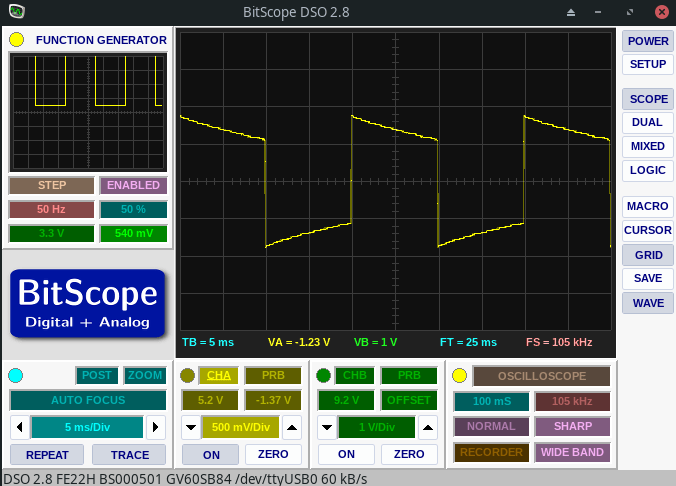Viewport: 676px width, 486px height.
Task: Toggle POST trigger mode
Action: (97, 375)
